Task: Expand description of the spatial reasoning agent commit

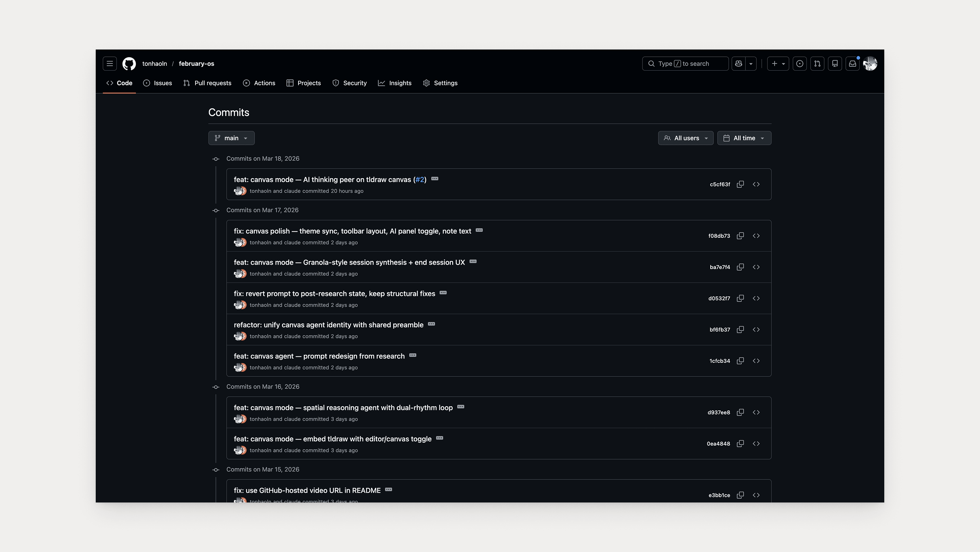Action: pos(460,406)
